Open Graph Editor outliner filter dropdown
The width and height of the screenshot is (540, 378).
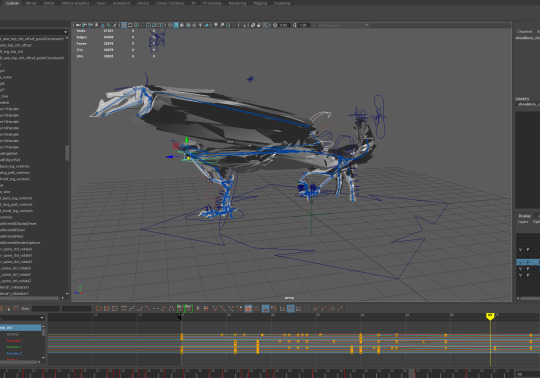pyautogui.click(x=42, y=317)
